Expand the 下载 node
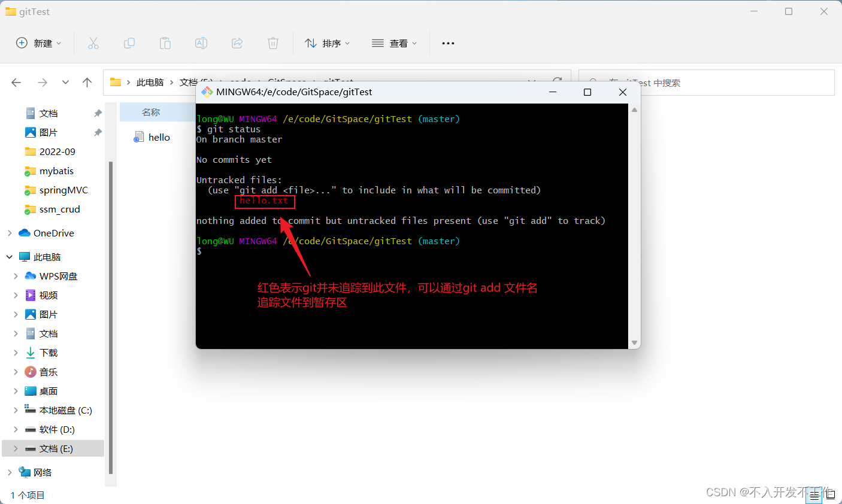 [16, 353]
